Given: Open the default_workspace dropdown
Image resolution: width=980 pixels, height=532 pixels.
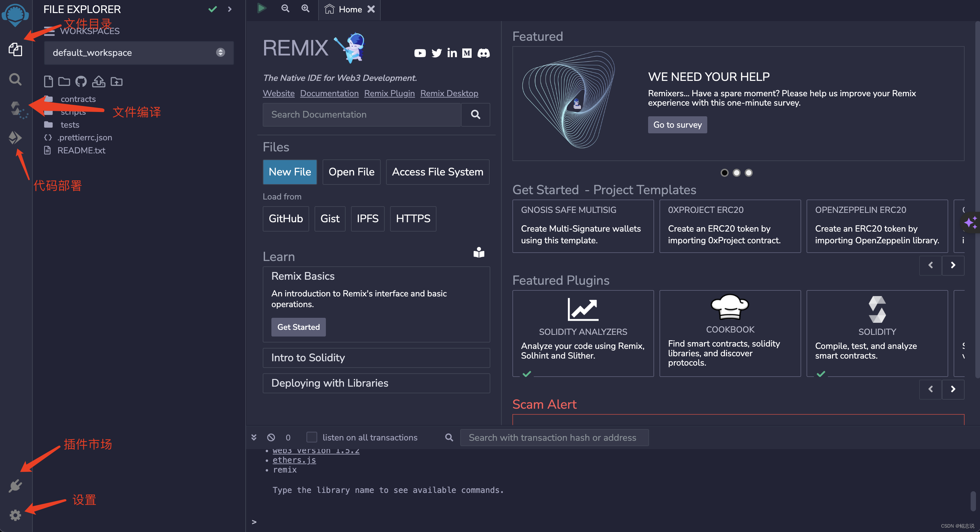Looking at the screenshot, I should [138, 52].
